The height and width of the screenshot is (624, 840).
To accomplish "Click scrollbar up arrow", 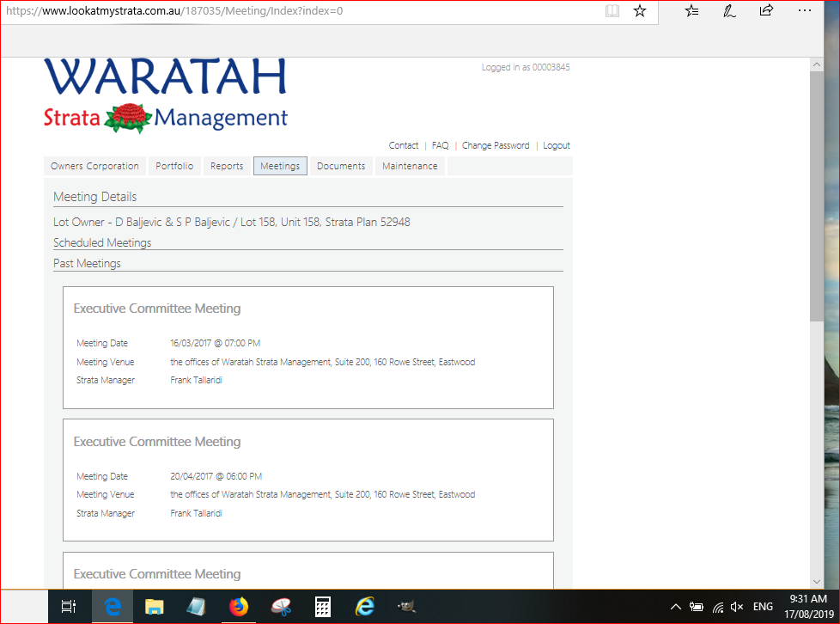I will point(817,64).
